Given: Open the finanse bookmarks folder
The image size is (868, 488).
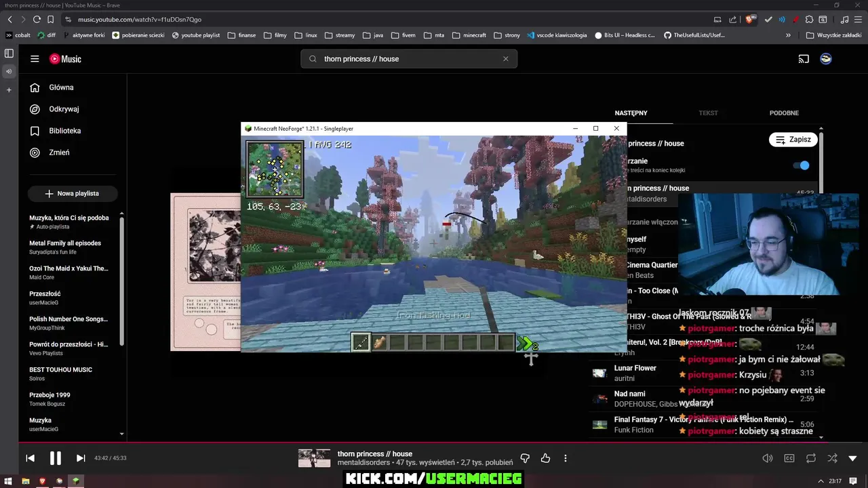Looking at the screenshot, I should click(x=241, y=35).
